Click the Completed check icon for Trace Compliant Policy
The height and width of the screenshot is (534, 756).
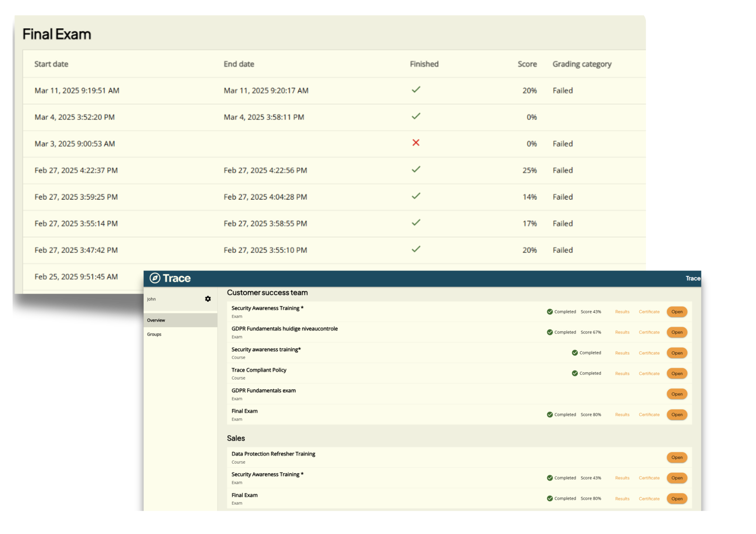[x=575, y=373]
